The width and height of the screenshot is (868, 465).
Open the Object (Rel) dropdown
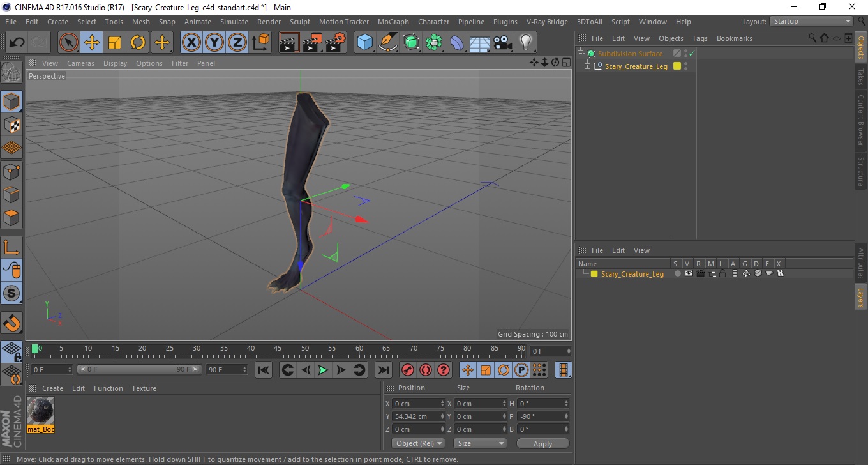(x=418, y=443)
